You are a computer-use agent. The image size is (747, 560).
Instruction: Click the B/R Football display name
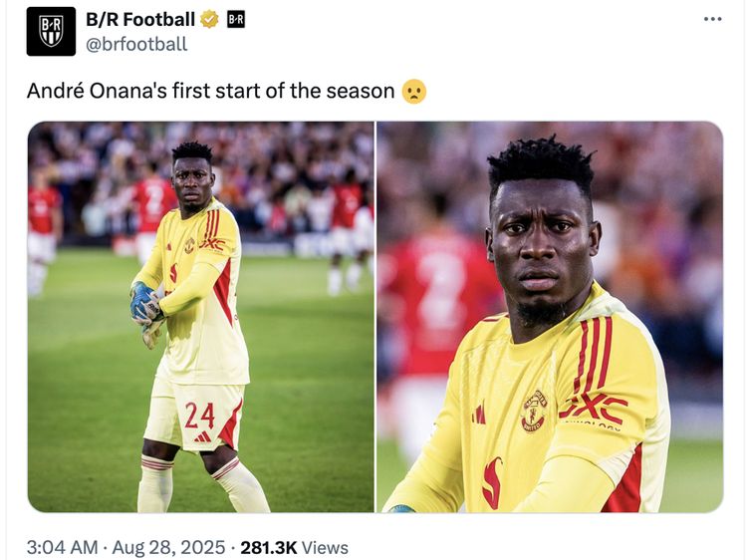point(140,20)
